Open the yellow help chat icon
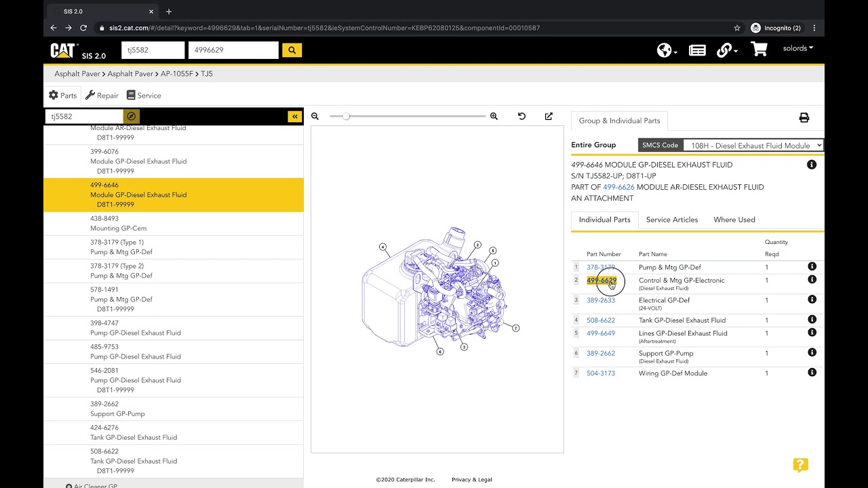Screen dimensions: 868x488 pyautogui.click(x=800, y=465)
